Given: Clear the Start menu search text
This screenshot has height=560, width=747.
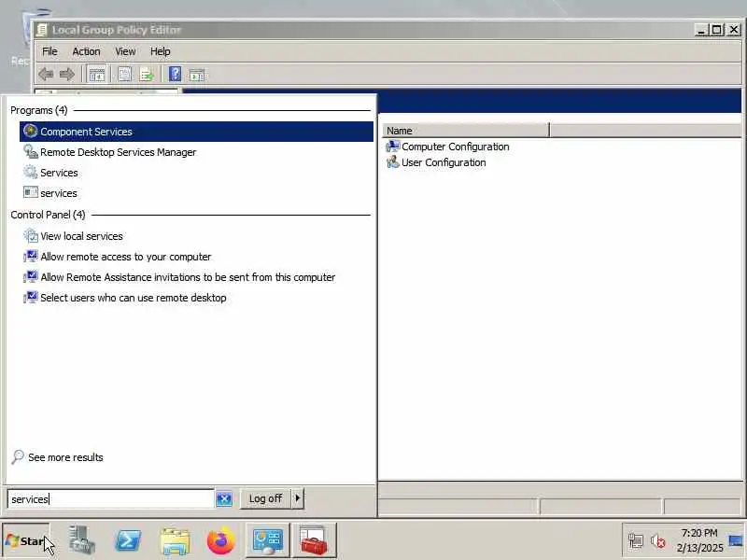Looking at the screenshot, I should pos(224,499).
